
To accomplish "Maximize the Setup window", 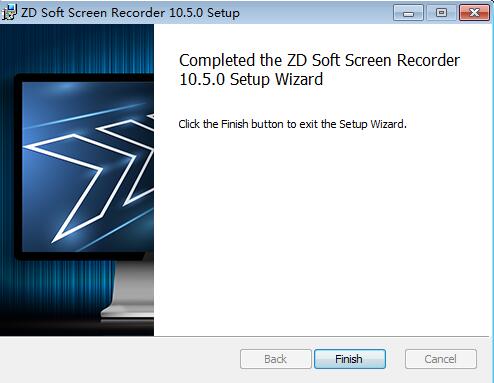I will click(x=441, y=13).
